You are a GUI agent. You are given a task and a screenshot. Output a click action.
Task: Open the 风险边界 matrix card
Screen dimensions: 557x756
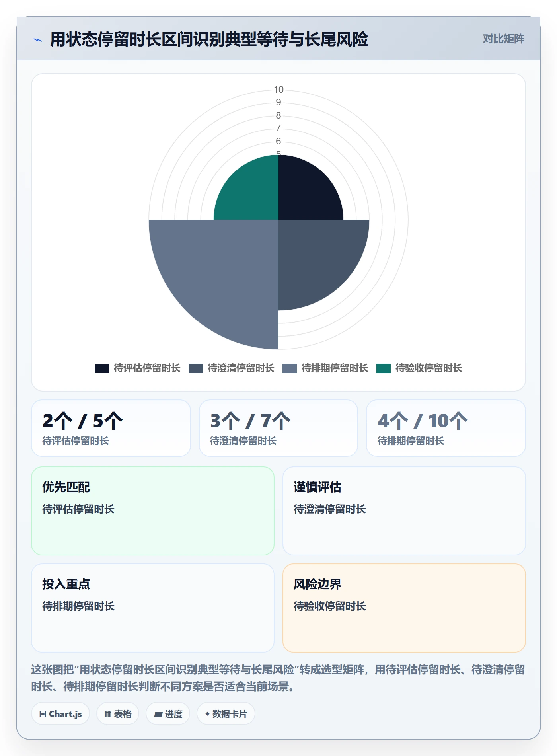(x=404, y=608)
